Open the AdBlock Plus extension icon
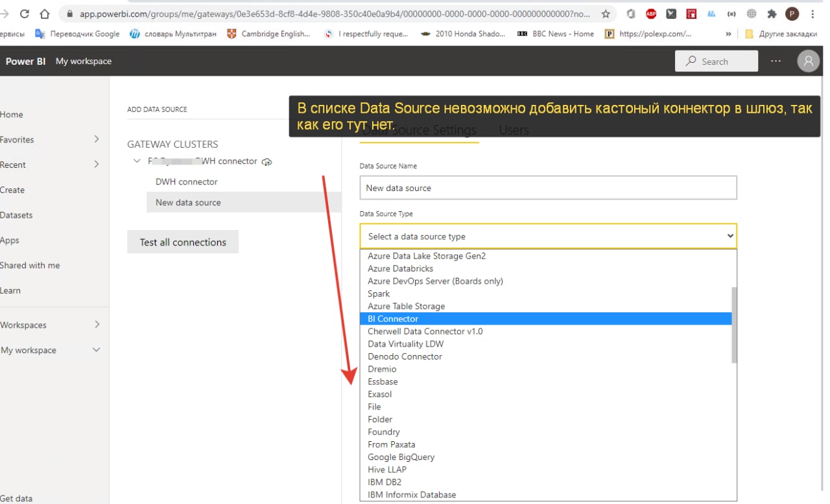Viewport: 830px width, 504px height. point(651,14)
